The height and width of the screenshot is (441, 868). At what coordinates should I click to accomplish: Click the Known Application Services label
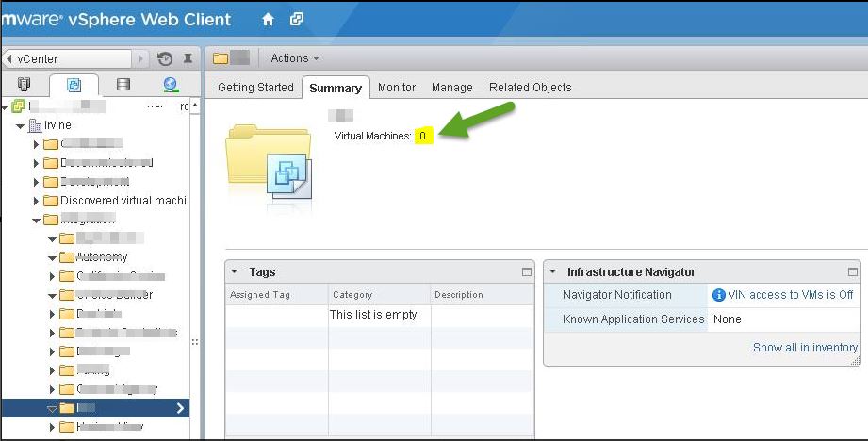(x=633, y=319)
